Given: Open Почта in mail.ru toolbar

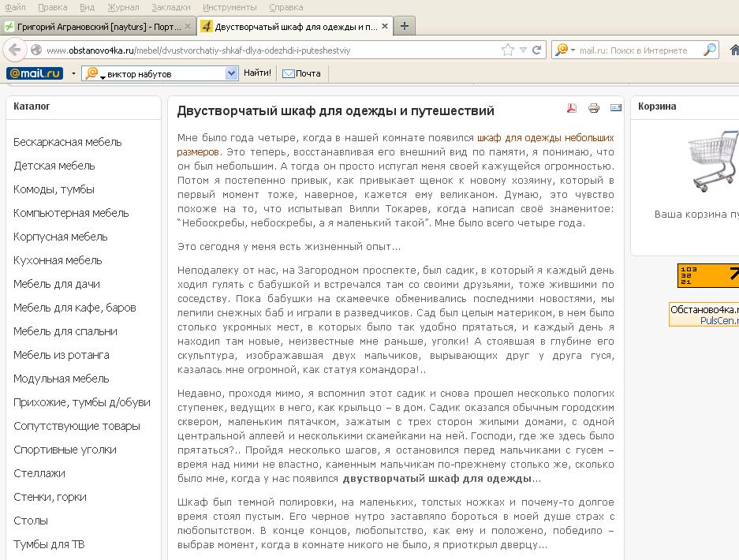Looking at the screenshot, I should tap(301, 73).
